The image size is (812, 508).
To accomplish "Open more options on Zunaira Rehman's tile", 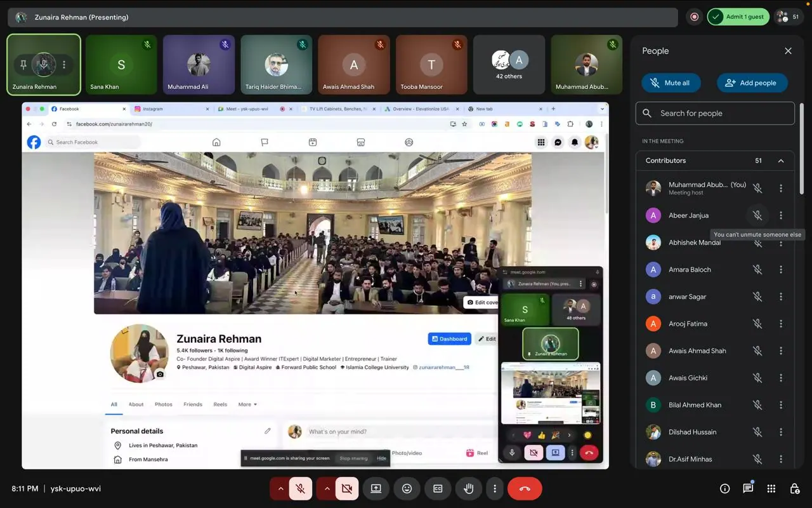I will click(64, 65).
